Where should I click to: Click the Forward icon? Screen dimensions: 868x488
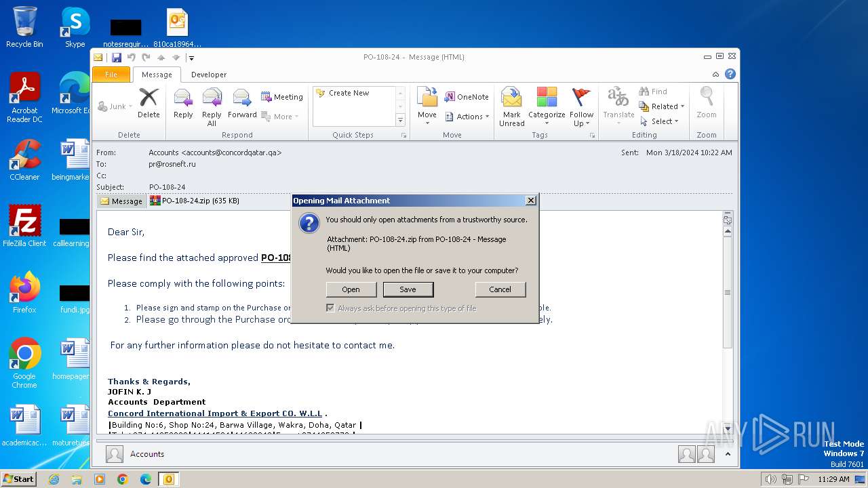pyautogui.click(x=242, y=104)
